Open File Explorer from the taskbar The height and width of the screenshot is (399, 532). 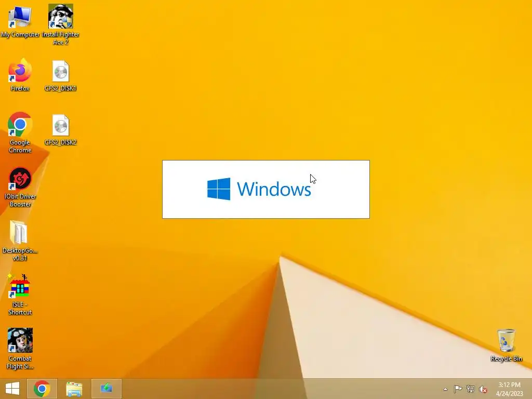coord(74,389)
